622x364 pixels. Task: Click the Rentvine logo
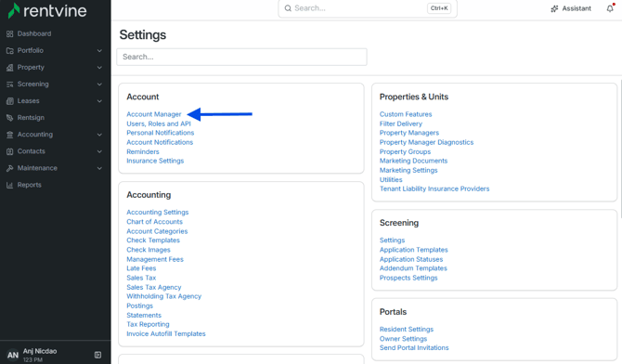tap(47, 10)
